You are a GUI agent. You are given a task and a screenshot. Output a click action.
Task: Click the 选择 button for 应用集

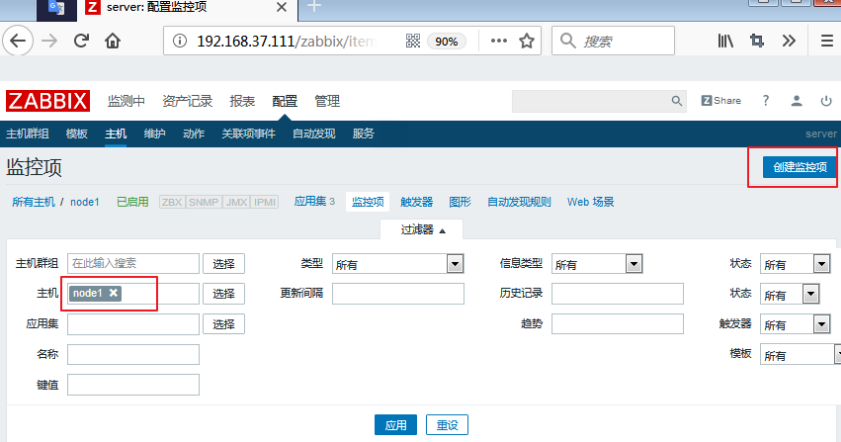point(224,324)
